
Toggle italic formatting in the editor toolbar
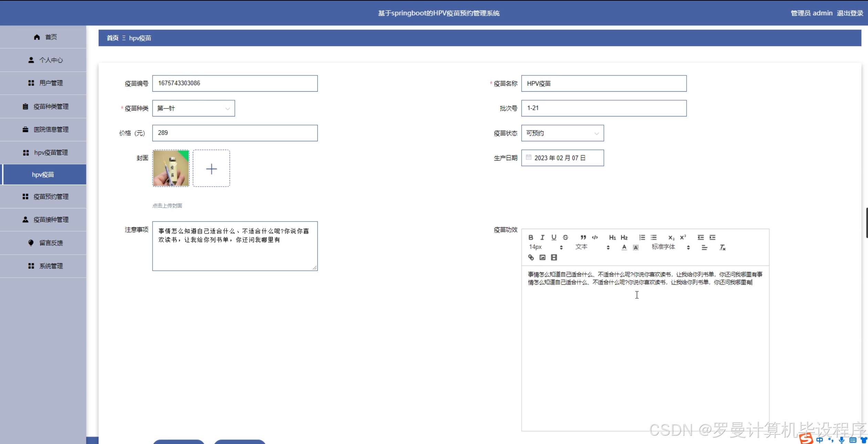tap(542, 237)
